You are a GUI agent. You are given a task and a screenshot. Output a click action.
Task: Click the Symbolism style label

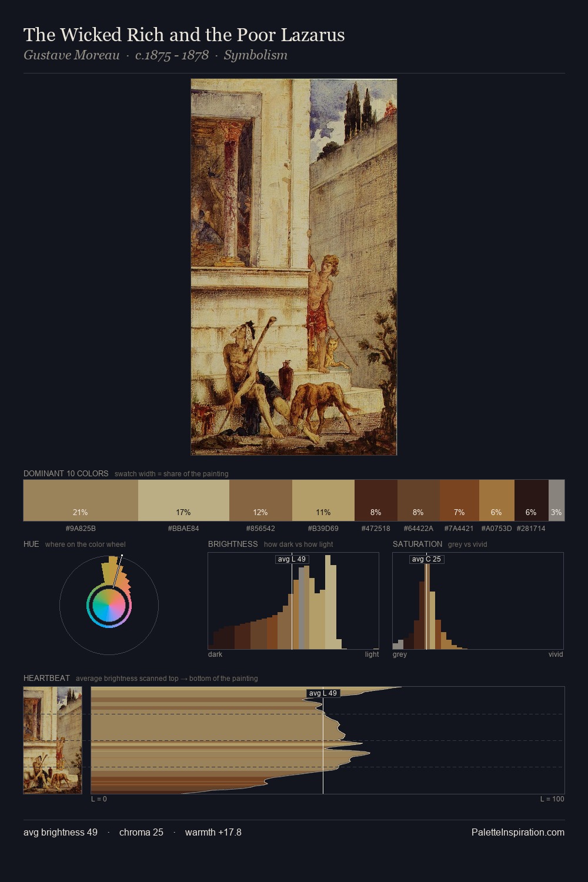click(x=256, y=55)
